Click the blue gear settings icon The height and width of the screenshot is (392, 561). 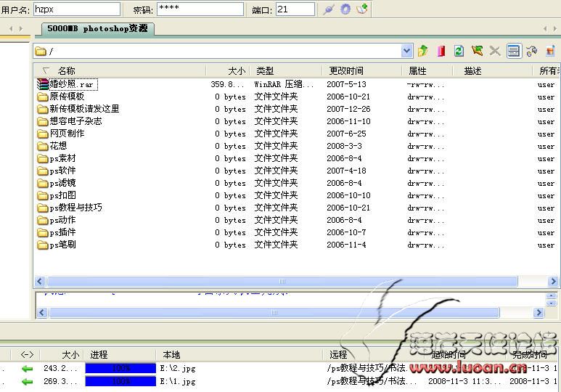point(345,9)
